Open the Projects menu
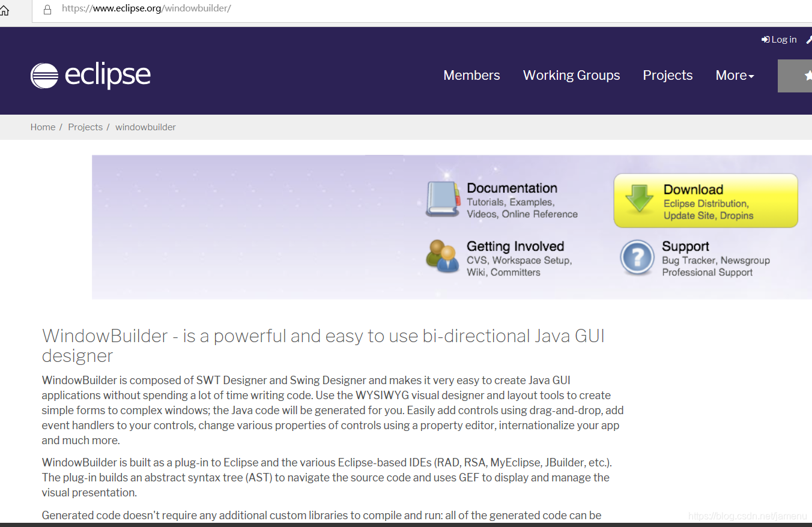 click(x=668, y=76)
